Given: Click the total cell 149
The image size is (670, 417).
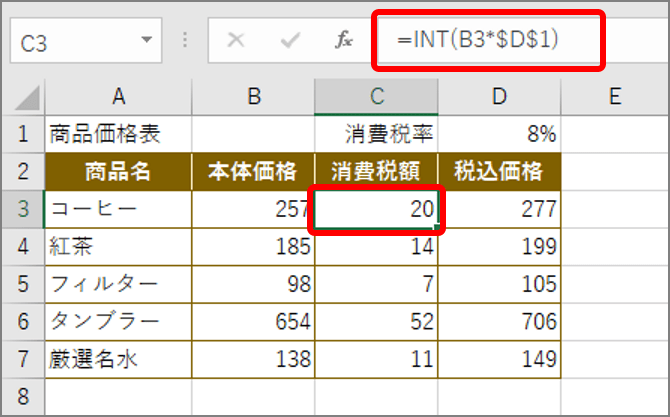Looking at the screenshot, I should [499, 359].
